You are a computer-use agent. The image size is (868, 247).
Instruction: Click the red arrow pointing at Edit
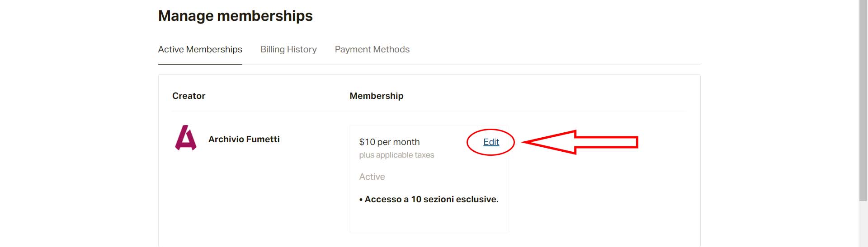pyautogui.click(x=580, y=142)
